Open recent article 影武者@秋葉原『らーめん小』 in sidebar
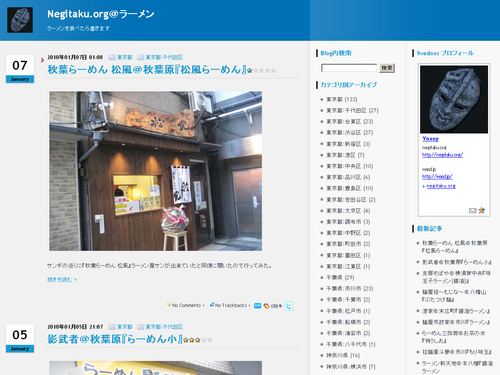 456,262
